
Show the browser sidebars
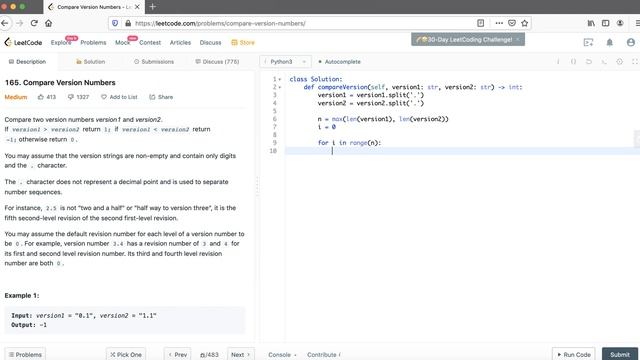click(x=606, y=23)
